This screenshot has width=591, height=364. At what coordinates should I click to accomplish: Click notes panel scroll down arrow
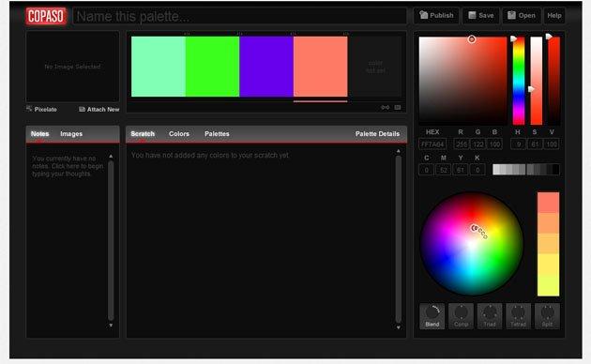click(111, 325)
